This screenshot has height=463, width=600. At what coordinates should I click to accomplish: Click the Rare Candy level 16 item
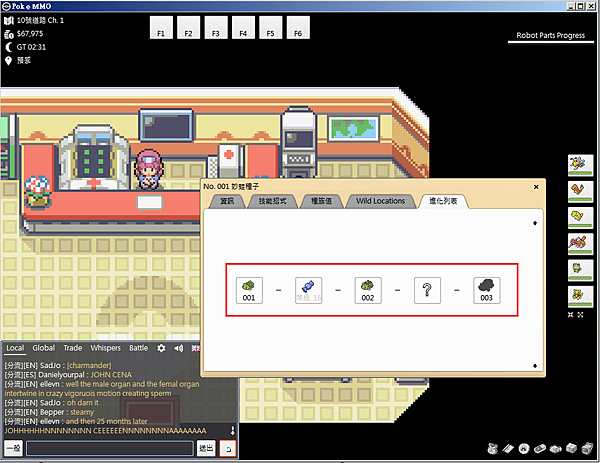(308, 290)
